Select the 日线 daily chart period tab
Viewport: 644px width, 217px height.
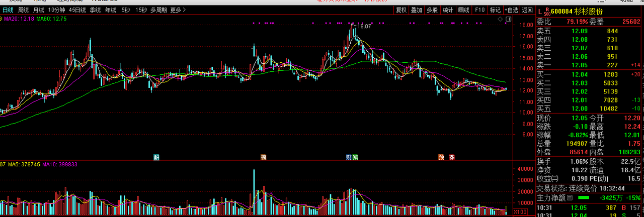coord(8,10)
